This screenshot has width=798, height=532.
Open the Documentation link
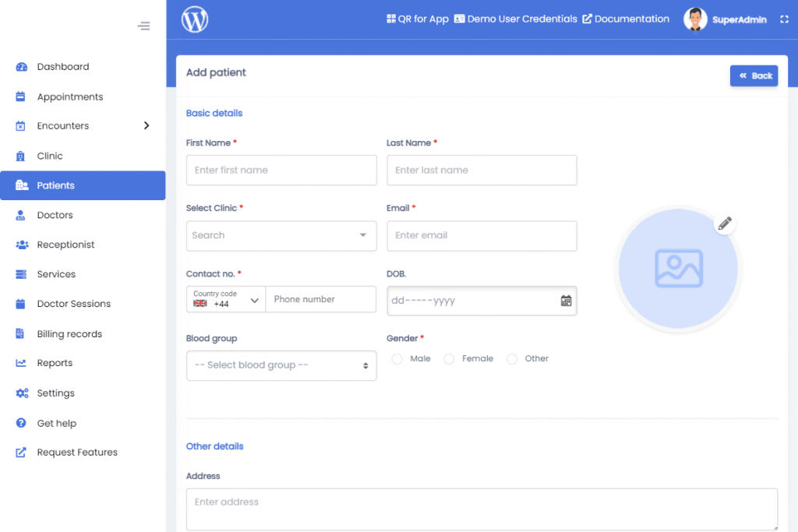click(626, 19)
